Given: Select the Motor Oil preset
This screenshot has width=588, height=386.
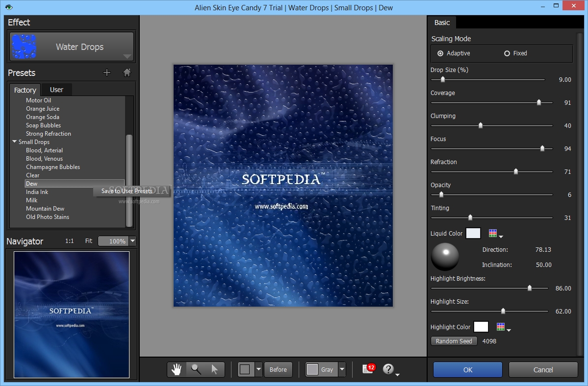Looking at the screenshot, I should [38, 100].
